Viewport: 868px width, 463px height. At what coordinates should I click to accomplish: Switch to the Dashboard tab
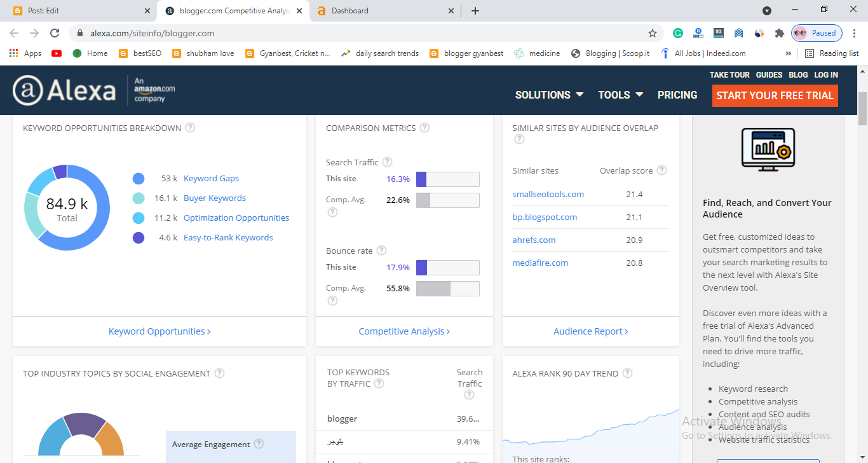386,11
